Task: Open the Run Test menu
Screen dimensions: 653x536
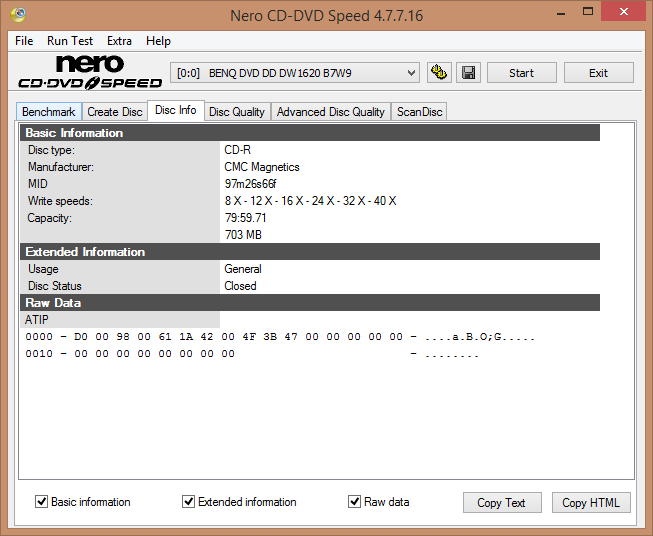Action: (x=70, y=41)
